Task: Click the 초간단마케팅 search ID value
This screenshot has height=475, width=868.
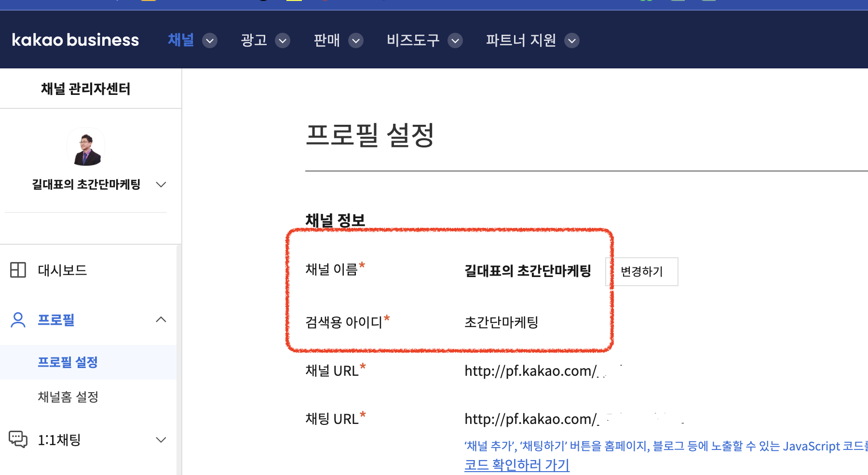Action: 501,322
